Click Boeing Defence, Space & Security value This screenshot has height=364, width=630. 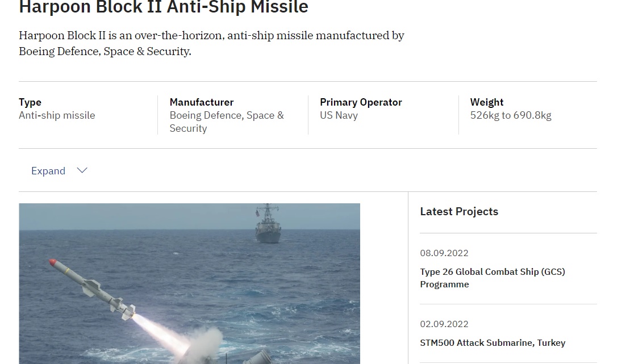point(226,122)
